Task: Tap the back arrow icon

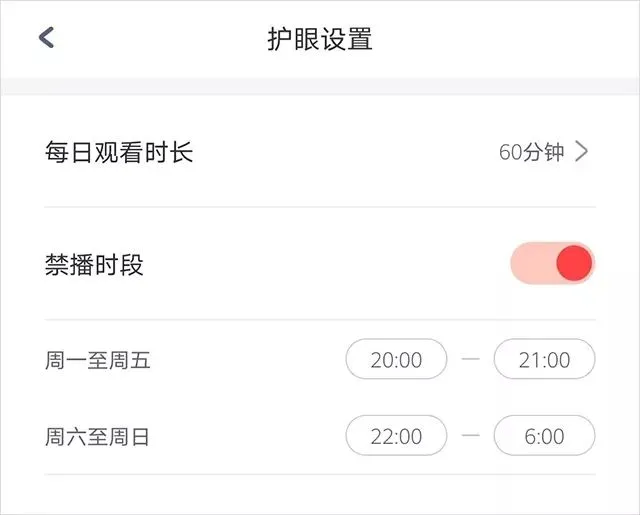Action: 47,38
